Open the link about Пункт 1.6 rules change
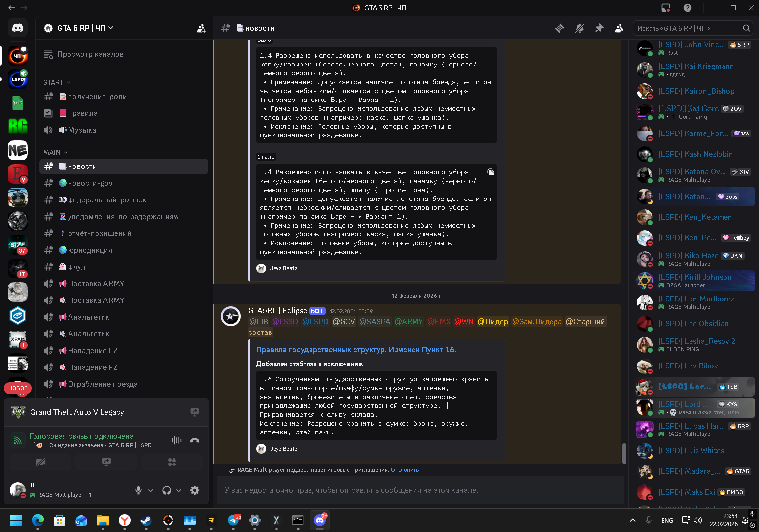759x532 pixels. click(x=356, y=350)
